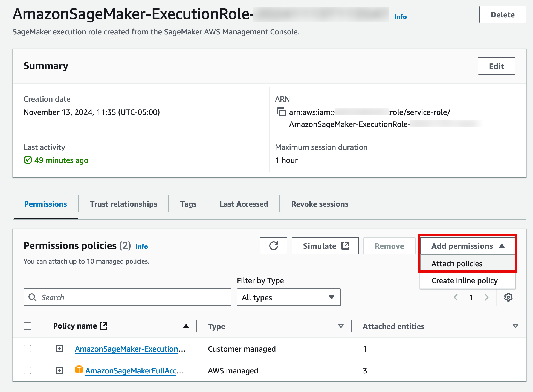Viewport: 533px width, 392px height.
Task: Click previous page arrow in pagination
Action: tap(456, 297)
